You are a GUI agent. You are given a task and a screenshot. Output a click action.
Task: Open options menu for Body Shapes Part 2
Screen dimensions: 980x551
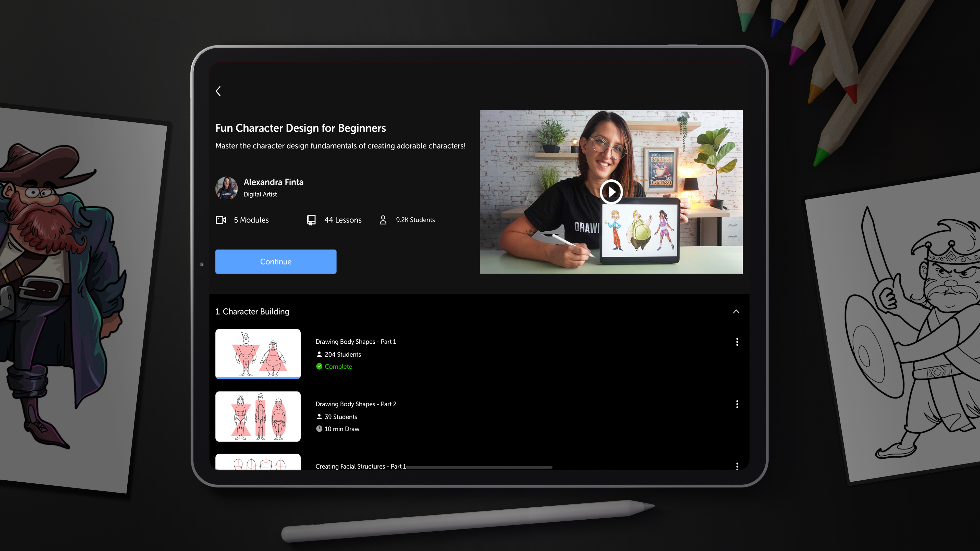tap(737, 404)
